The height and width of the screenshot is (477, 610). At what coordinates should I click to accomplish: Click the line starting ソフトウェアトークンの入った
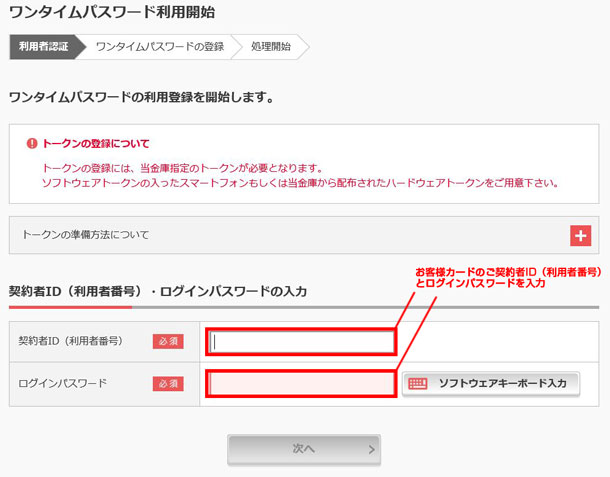[300, 183]
